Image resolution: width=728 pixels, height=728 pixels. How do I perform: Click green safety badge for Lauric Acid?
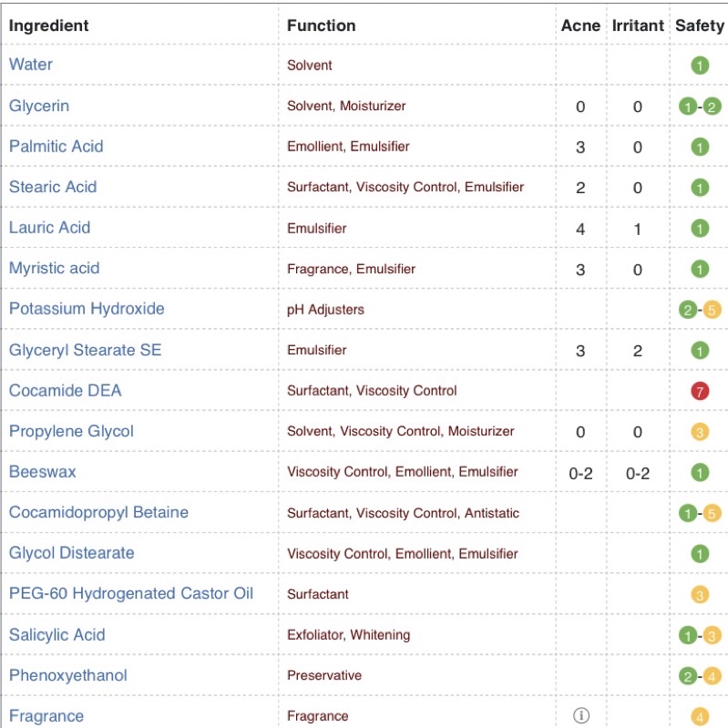pos(700,229)
